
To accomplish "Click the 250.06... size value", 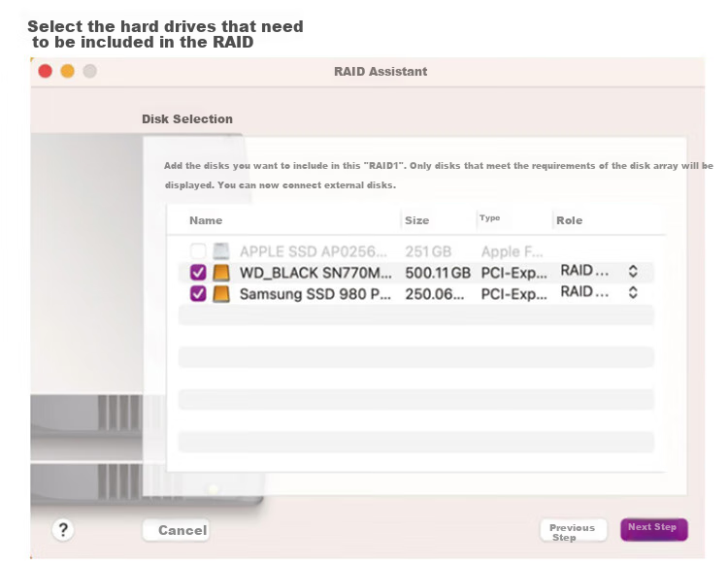I will tap(435, 294).
